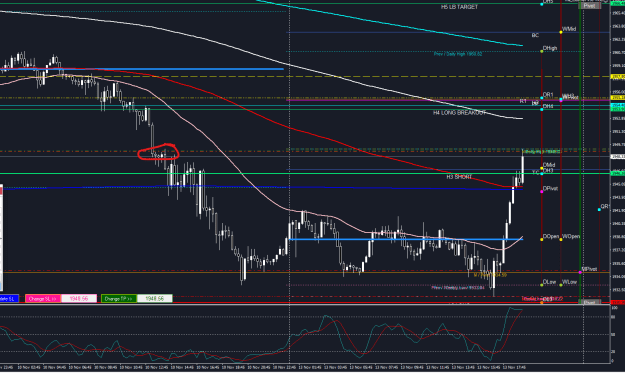Screen dimensions: 625x373
Task: Select the DR1 cyan marker dot
Action: tap(542, 98)
